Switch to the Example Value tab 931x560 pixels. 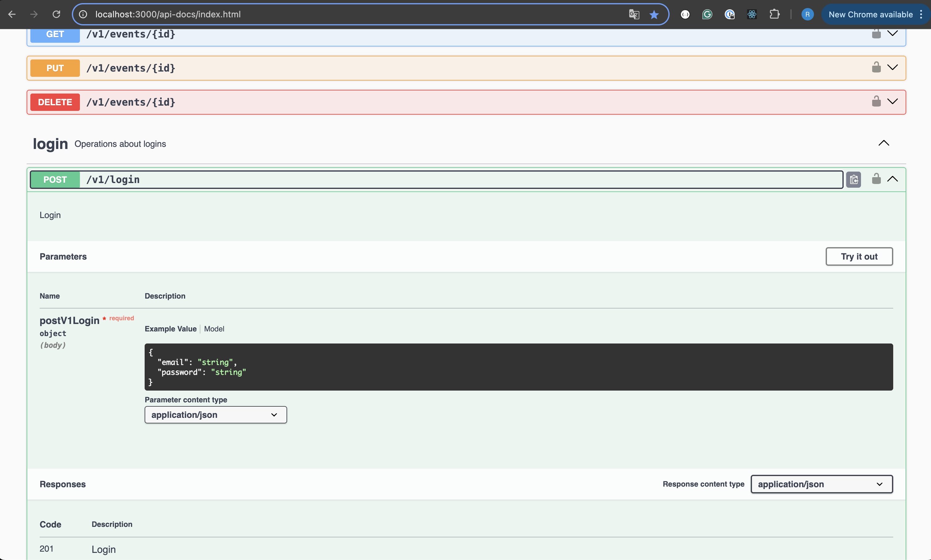(x=171, y=329)
